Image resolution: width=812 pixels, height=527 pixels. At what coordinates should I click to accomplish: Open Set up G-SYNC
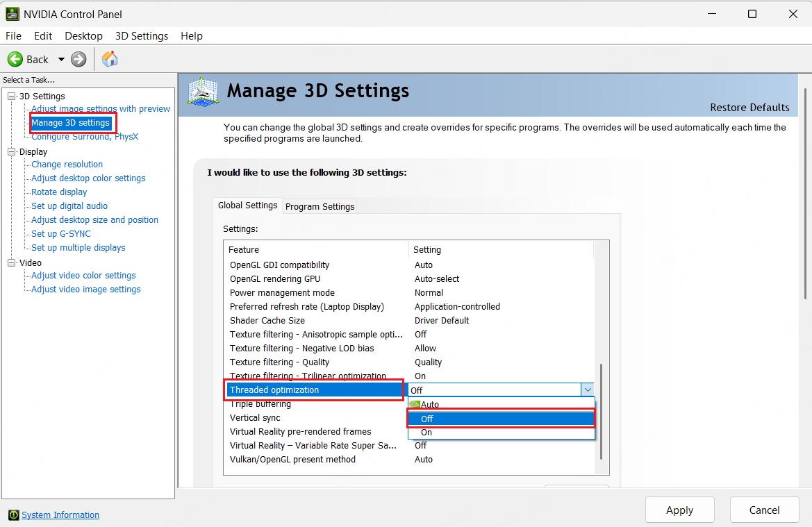[60, 234]
